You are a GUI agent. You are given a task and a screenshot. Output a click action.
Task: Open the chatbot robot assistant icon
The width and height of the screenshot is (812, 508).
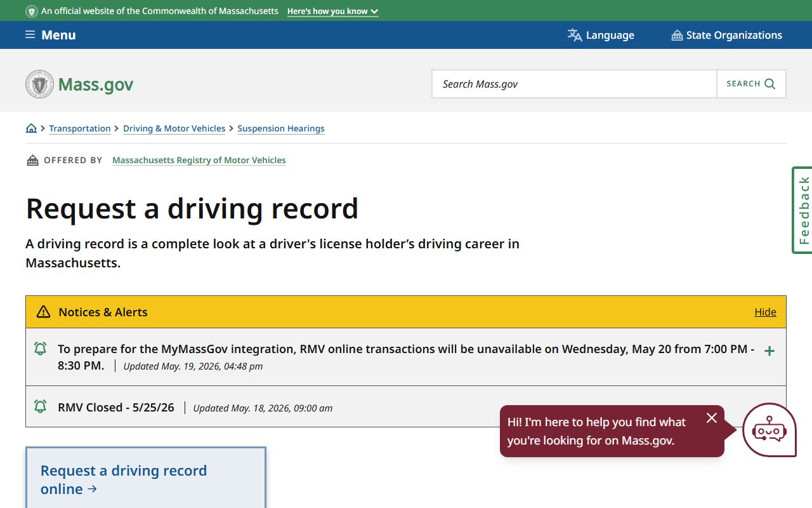click(x=769, y=430)
